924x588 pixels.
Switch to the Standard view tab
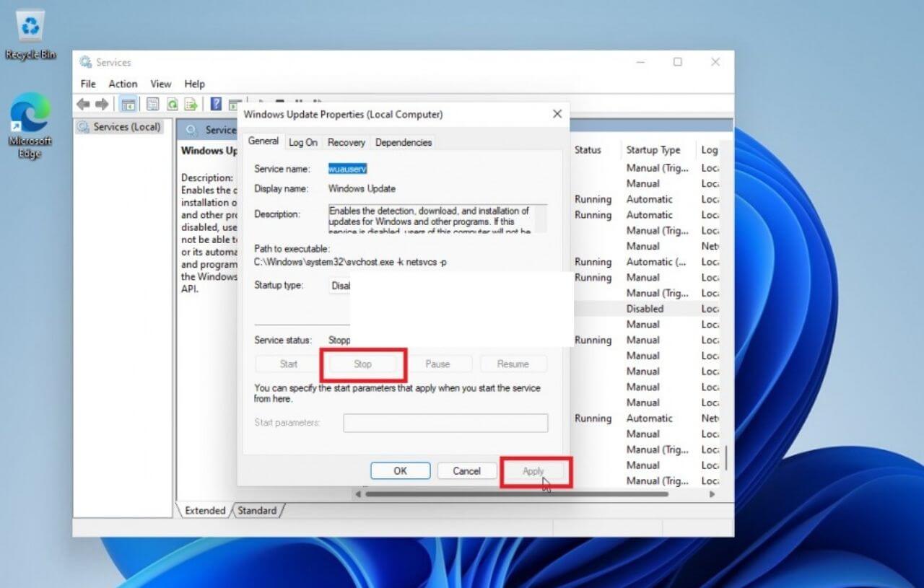point(258,510)
